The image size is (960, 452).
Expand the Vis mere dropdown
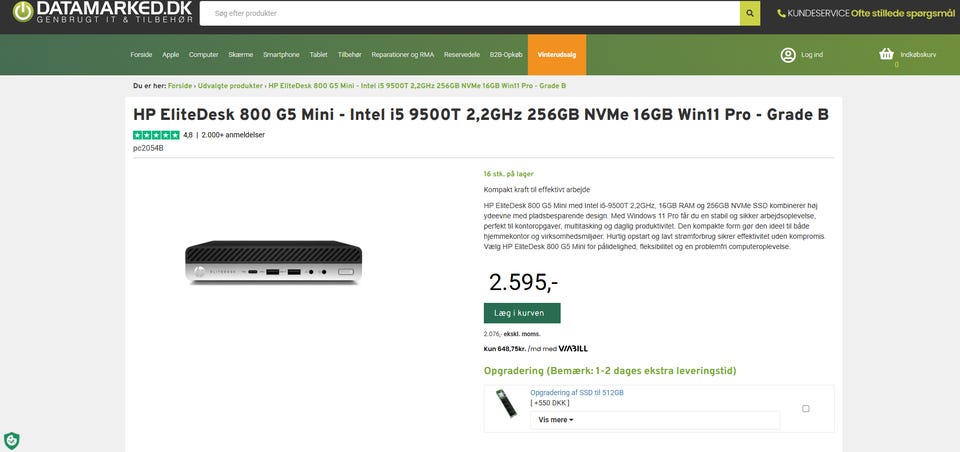pyautogui.click(x=556, y=420)
